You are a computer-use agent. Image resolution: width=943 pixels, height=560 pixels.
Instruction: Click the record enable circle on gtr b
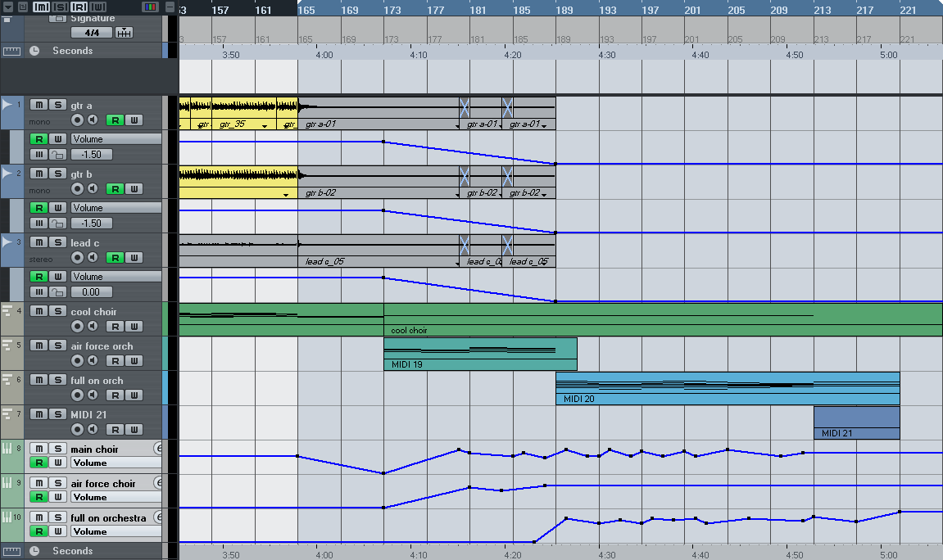77,188
